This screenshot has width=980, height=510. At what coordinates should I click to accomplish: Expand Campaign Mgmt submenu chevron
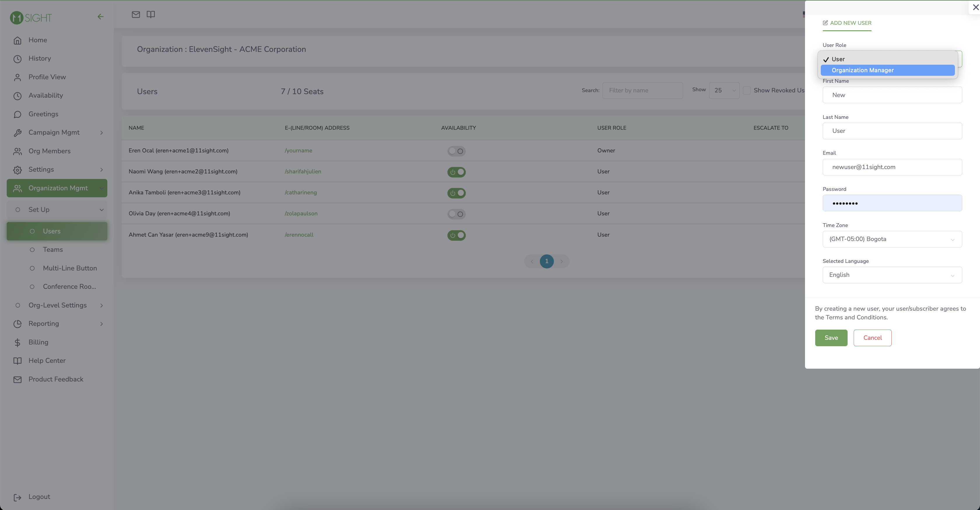click(x=101, y=133)
